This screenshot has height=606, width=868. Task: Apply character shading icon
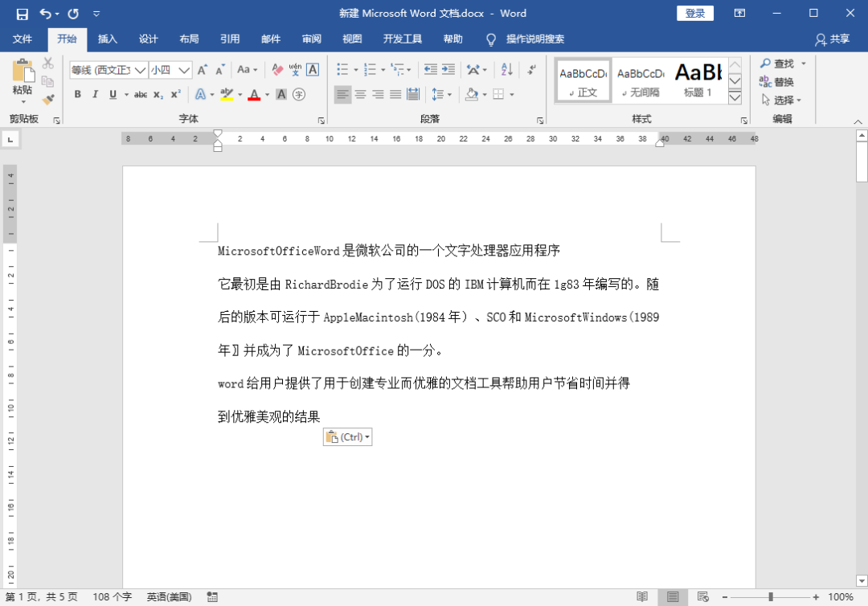click(x=281, y=95)
